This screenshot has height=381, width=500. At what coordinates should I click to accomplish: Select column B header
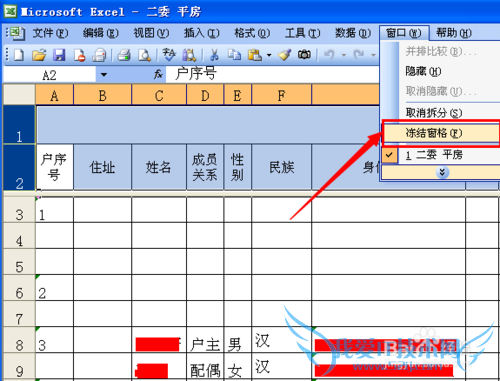(102, 95)
